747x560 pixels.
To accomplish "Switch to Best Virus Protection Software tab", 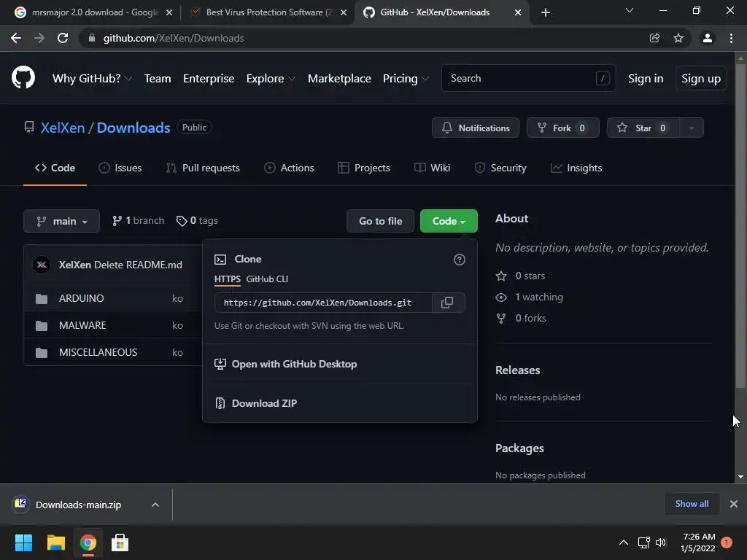I will [x=269, y=12].
